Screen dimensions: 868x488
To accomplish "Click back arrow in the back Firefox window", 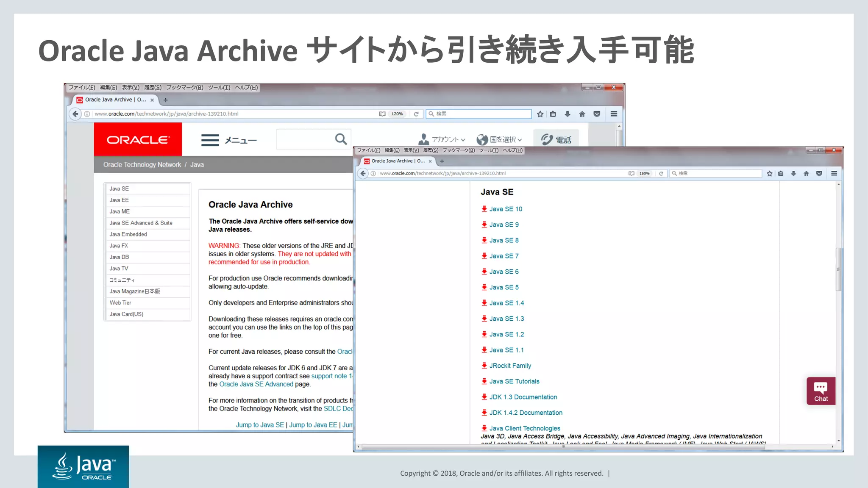I will 75,114.
